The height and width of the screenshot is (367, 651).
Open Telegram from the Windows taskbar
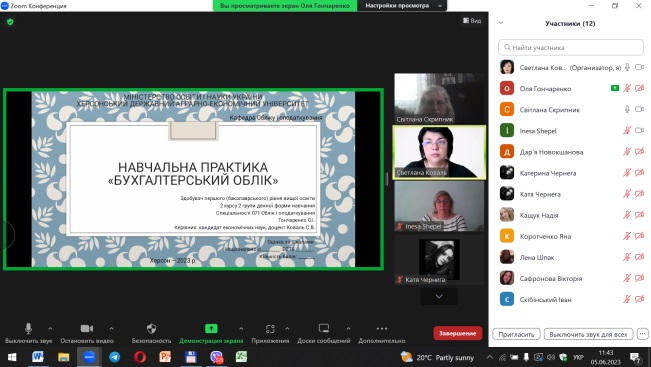[x=115, y=357]
